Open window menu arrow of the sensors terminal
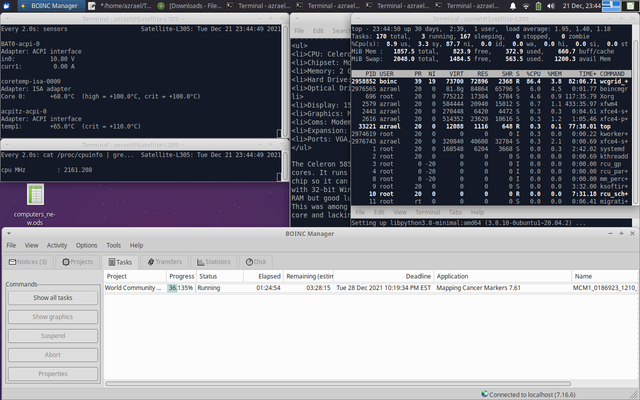 [x=8, y=19]
